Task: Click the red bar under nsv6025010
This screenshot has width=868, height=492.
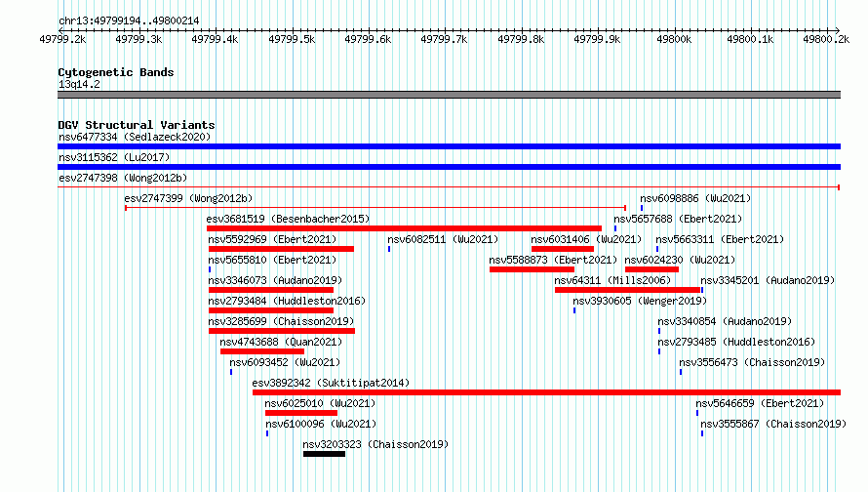Action: 301,413
